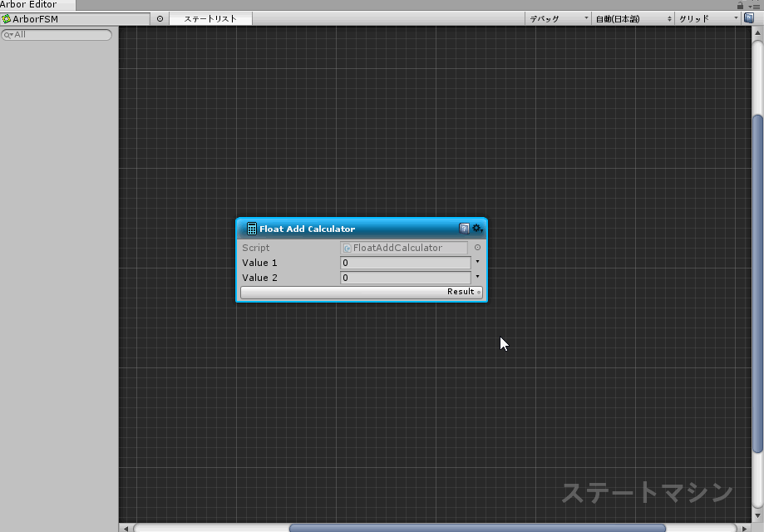Click the Script object picker circle

point(477,248)
